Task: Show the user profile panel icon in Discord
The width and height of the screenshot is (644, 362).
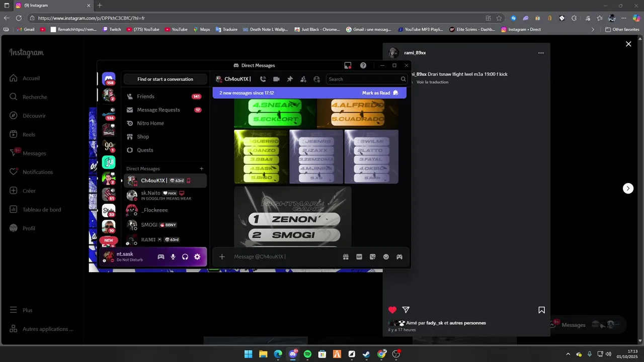Action: [x=316, y=79]
